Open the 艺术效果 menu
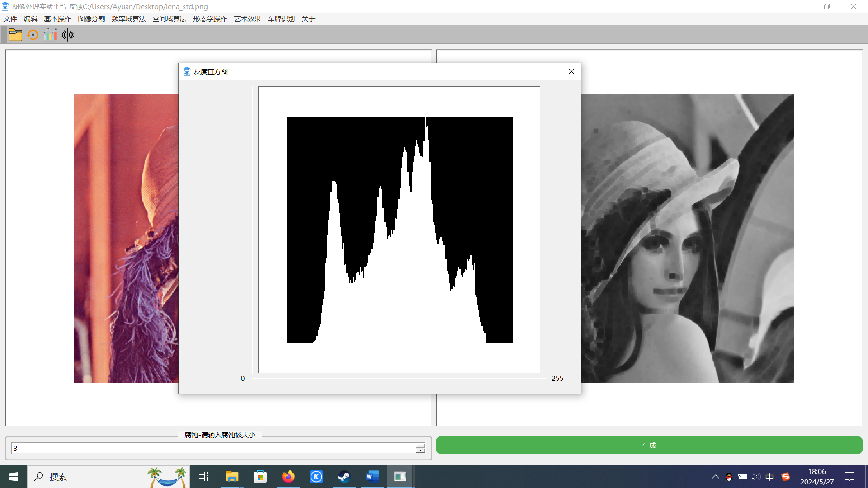This screenshot has height=488, width=868. point(247,19)
